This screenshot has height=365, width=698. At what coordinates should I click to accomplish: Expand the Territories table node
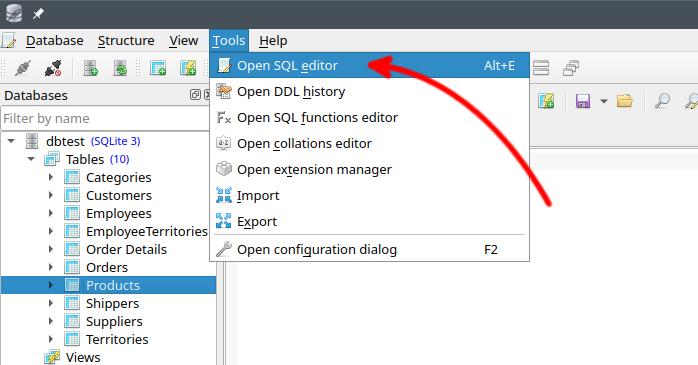[51, 339]
